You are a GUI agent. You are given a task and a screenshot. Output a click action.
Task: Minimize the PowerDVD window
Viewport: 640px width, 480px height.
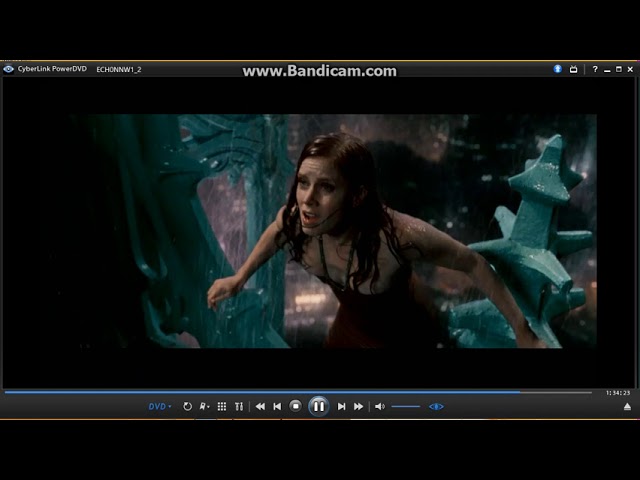[607, 70]
